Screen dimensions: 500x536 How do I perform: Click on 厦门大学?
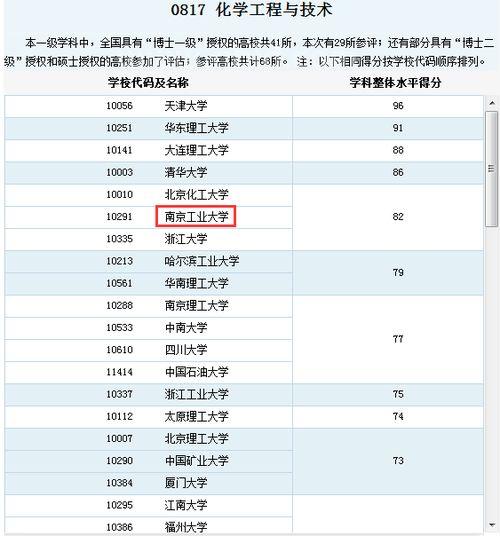point(186,483)
